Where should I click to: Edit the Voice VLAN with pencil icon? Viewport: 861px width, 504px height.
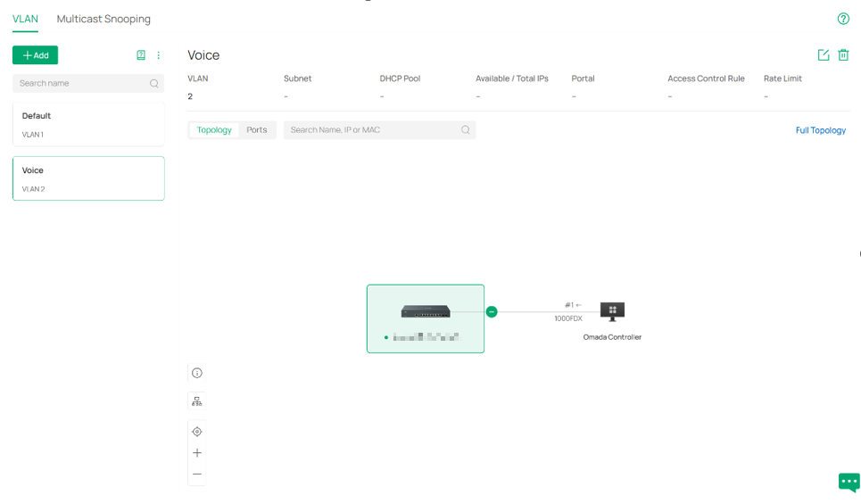(824, 55)
